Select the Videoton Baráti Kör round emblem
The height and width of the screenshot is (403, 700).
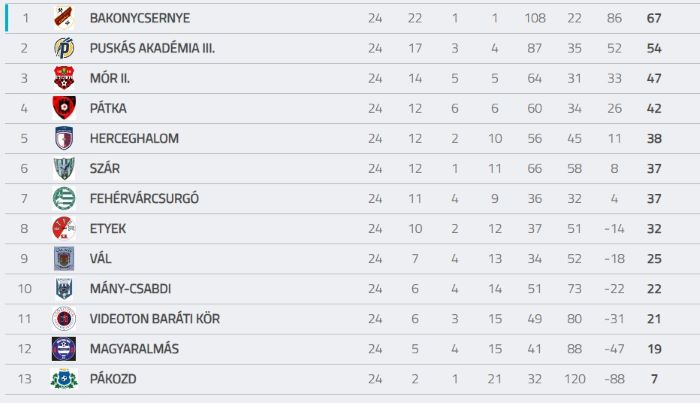(64, 319)
